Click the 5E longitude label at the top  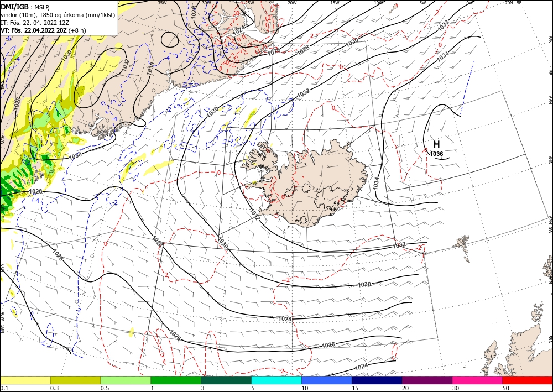[x=519, y=3]
